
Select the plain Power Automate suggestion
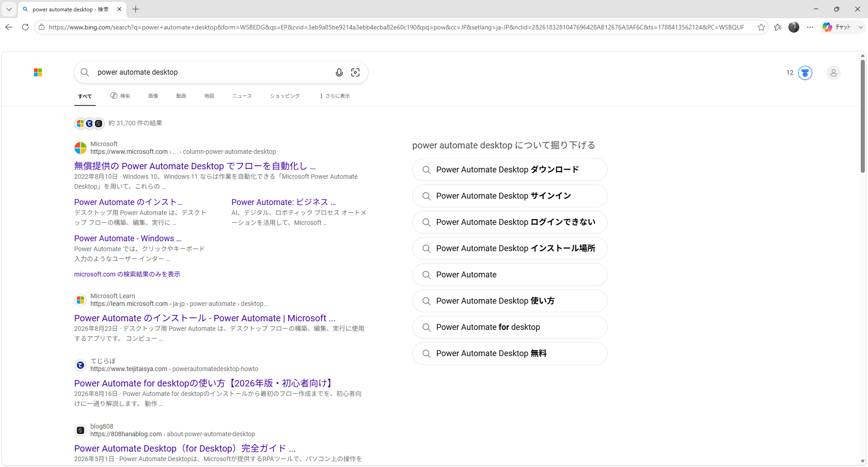509,275
